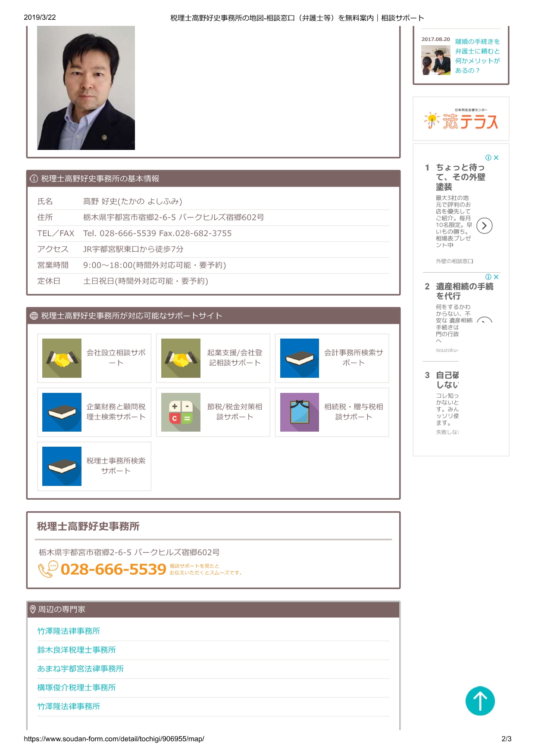Image resolution: width=535 pixels, height=756 pixels.
Task: Click the arrow button on 外壁塗装 ad
Action: pyautogui.click(x=484, y=226)
